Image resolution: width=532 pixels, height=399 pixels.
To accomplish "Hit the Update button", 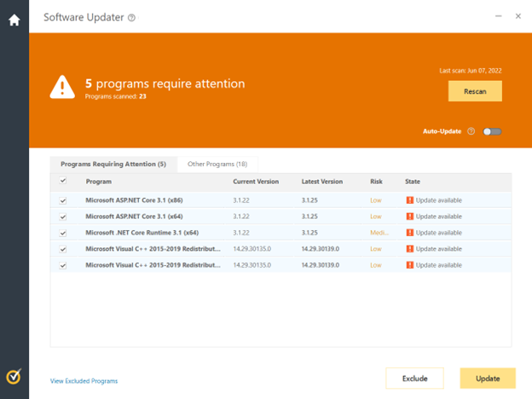I will (x=488, y=379).
